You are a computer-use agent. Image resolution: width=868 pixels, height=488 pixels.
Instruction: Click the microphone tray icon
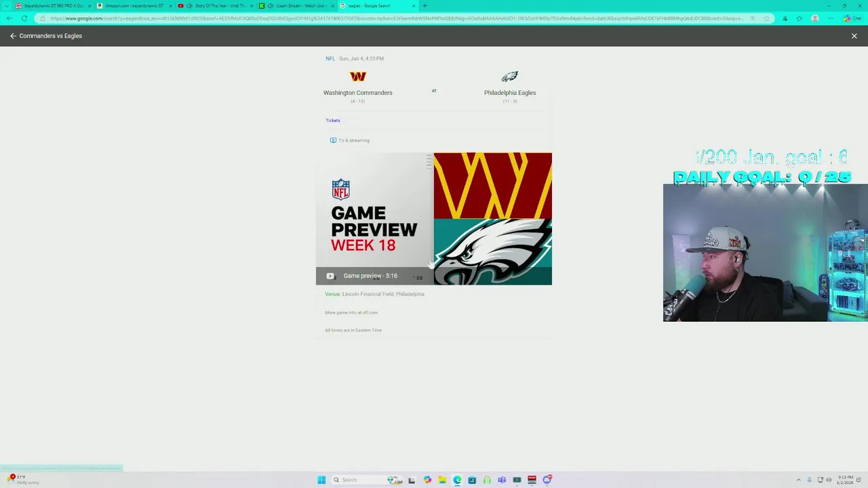coord(809,480)
